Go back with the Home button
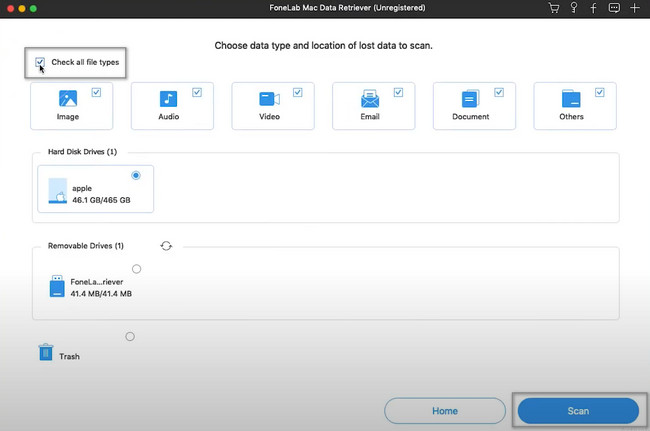 (444, 411)
